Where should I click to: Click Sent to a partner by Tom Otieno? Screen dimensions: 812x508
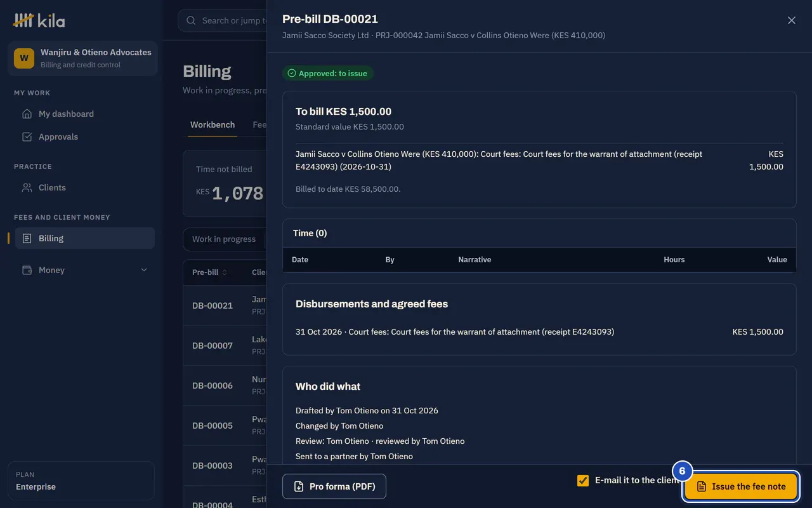coord(354,456)
